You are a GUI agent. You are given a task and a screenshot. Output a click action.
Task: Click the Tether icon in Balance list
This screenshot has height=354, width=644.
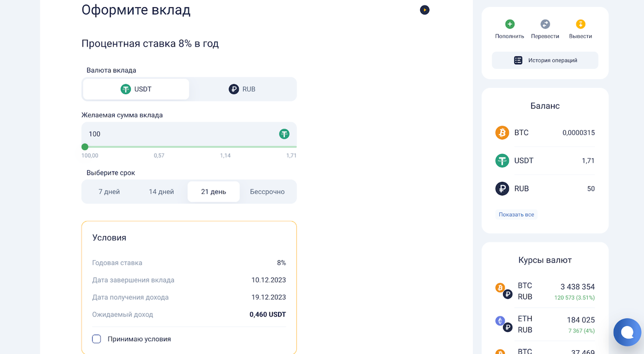pos(502,160)
